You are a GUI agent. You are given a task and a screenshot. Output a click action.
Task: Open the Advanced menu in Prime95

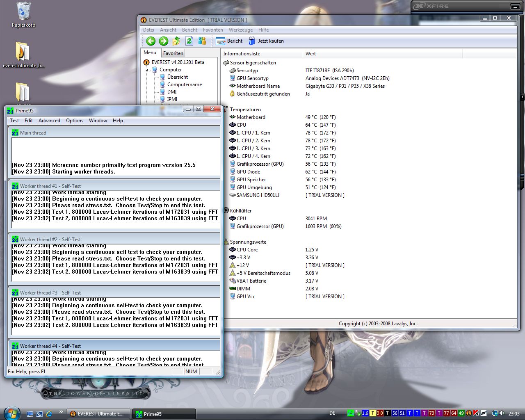point(49,121)
